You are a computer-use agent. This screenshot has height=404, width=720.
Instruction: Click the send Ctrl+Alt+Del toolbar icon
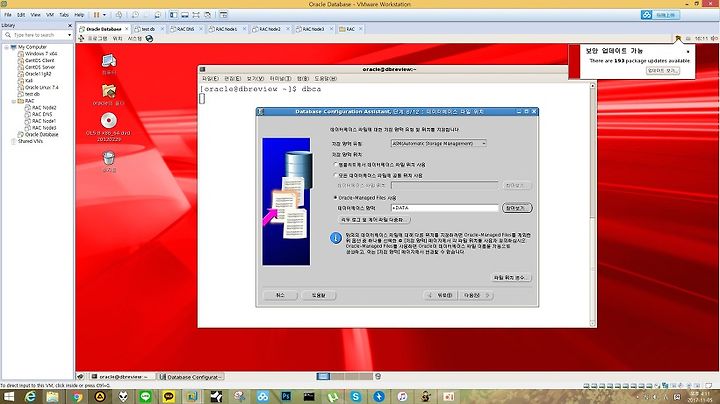119,15
